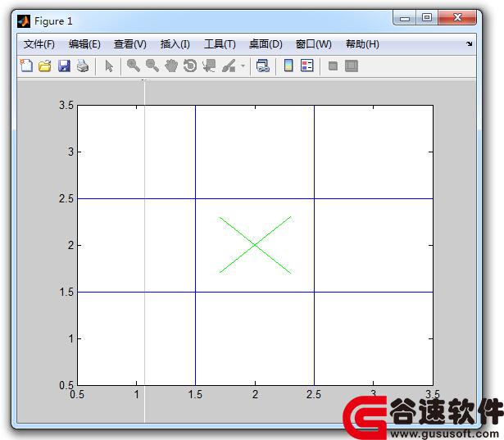Select the Edit Plot arrow tool
This screenshot has width=504, height=440.
[109, 66]
